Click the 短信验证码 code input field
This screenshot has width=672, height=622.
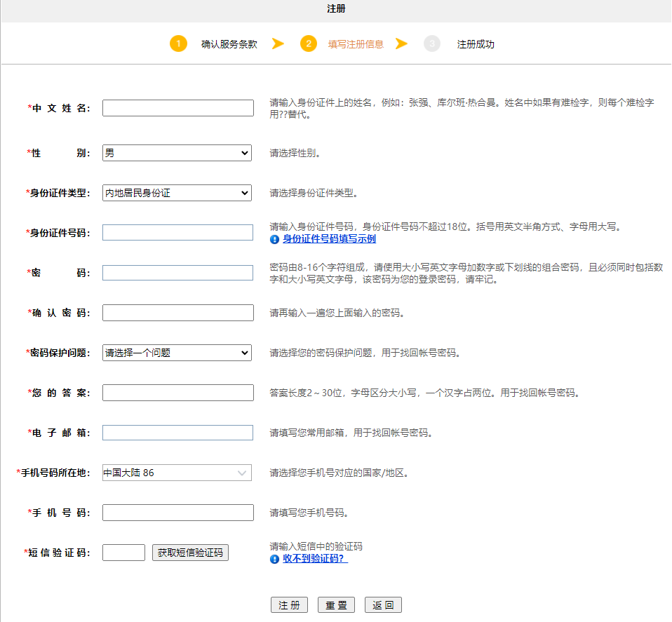pyautogui.click(x=123, y=552)
